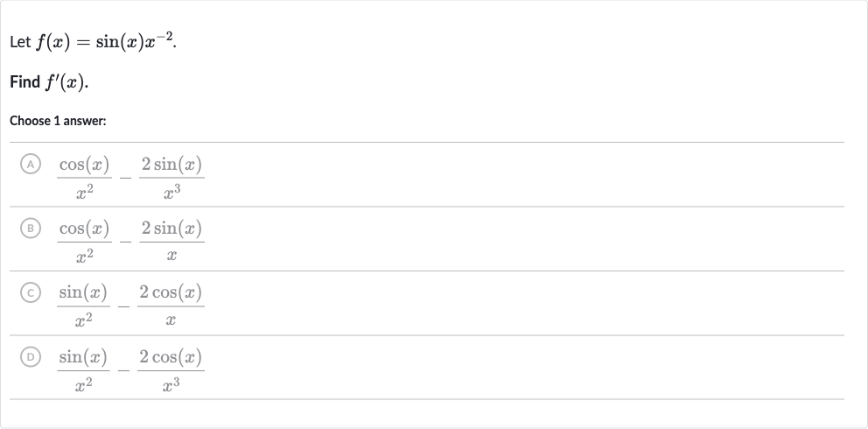Click the minus sign in option A
Image resolution: width=868 pixels, height=429 pixels.
pyautogui.click(x=126, y=179)
